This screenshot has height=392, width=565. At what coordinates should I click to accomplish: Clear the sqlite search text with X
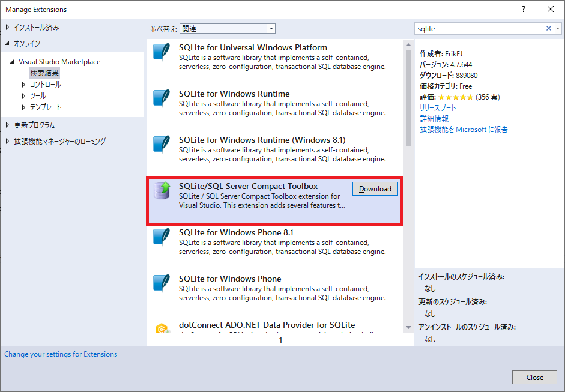pos(548,28)
